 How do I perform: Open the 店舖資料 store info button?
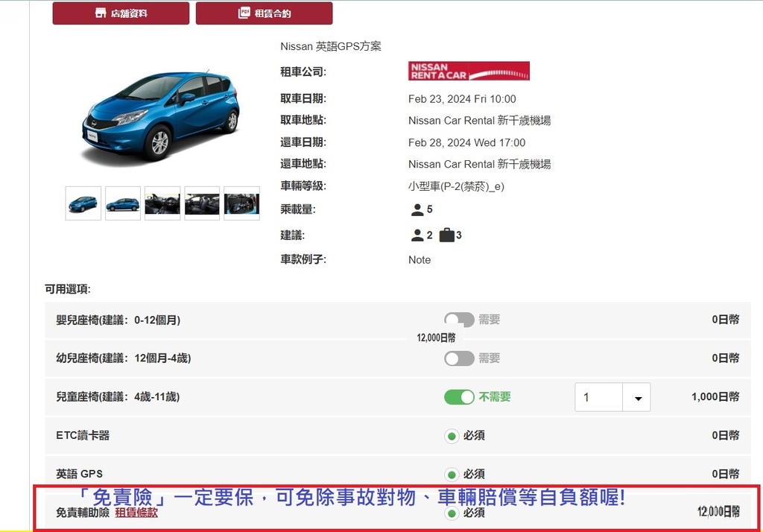pyautogui.click(x=121, y=13)
